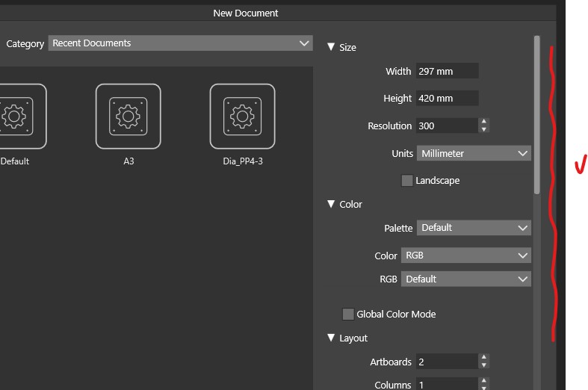This screenshot has height=390, width=588.
Task: Open the RGB profile dropdown
Action: pos(466,279)
